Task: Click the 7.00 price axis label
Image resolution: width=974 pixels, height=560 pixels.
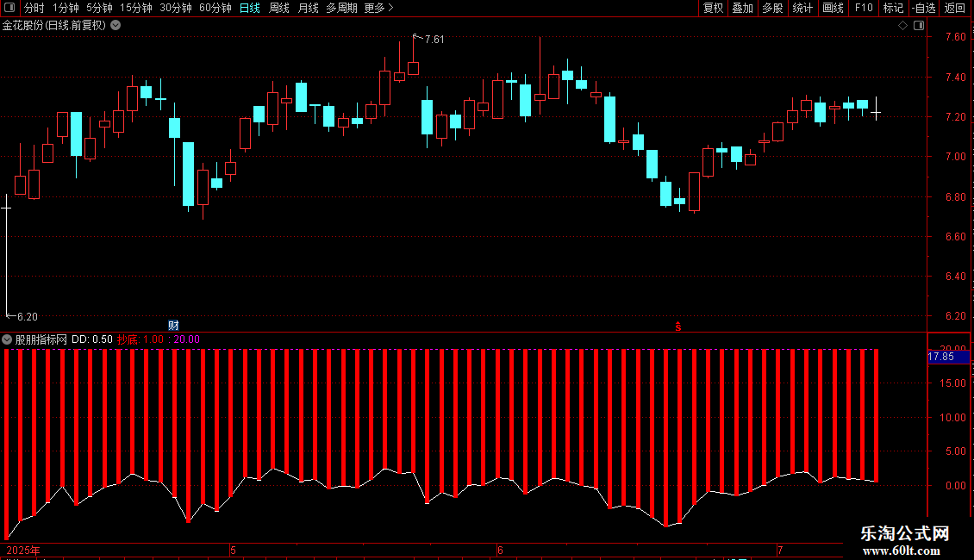Action: [x=955, y=157]
